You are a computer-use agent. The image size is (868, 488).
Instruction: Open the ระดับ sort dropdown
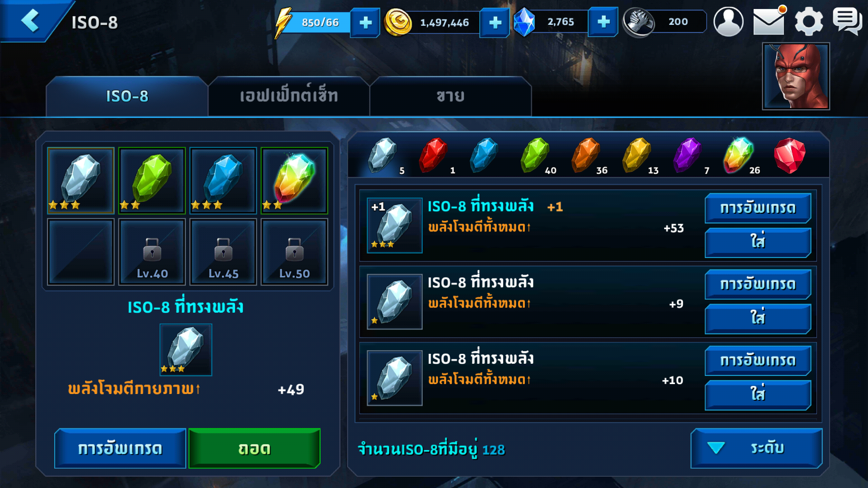pos(756,448)
